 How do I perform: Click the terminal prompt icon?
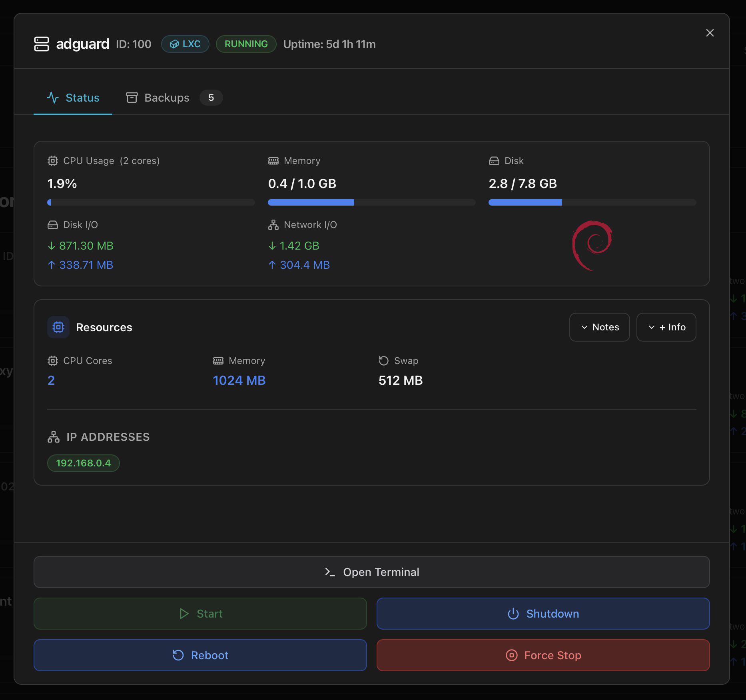tap(330, 572)
